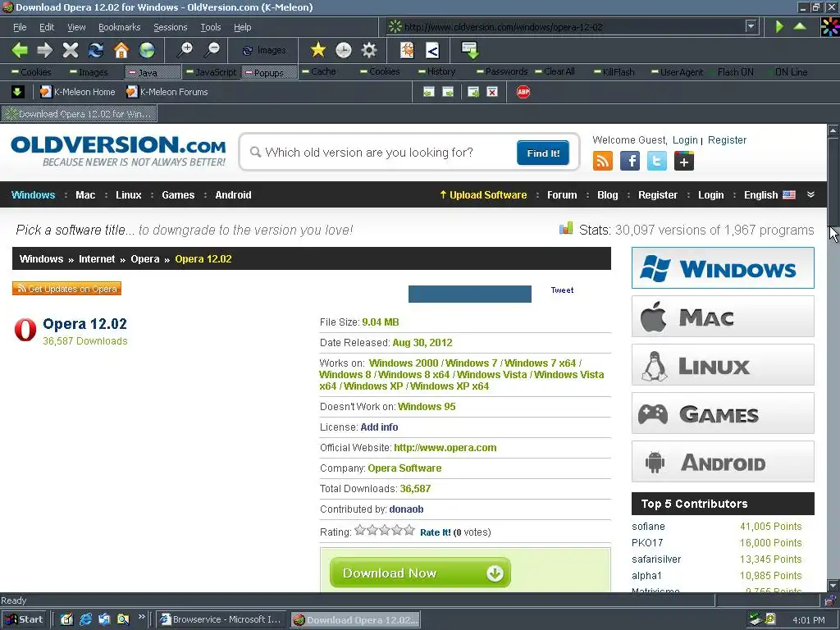Click the Google plus icon in header

(684, 161)
